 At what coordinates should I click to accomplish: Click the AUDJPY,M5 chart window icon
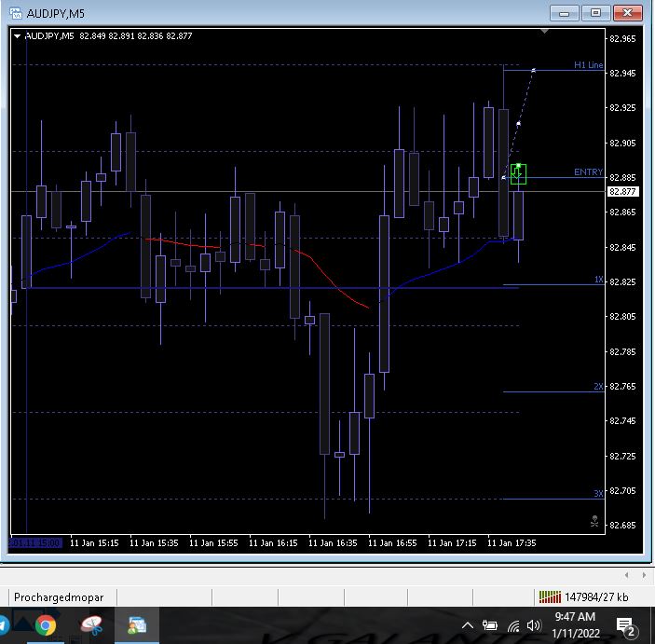16,13
